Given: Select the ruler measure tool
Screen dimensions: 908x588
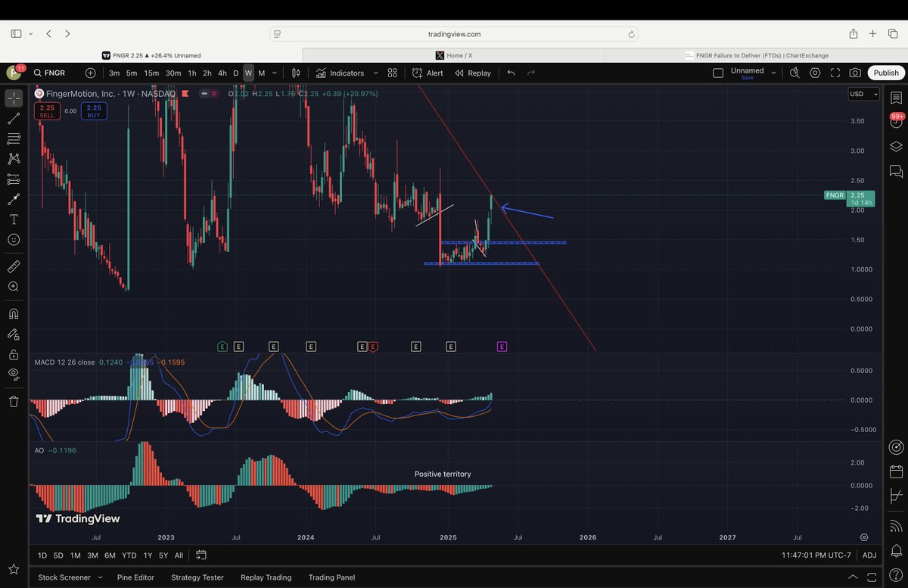Looking at the screenshot, I should [x=14, y=266].
